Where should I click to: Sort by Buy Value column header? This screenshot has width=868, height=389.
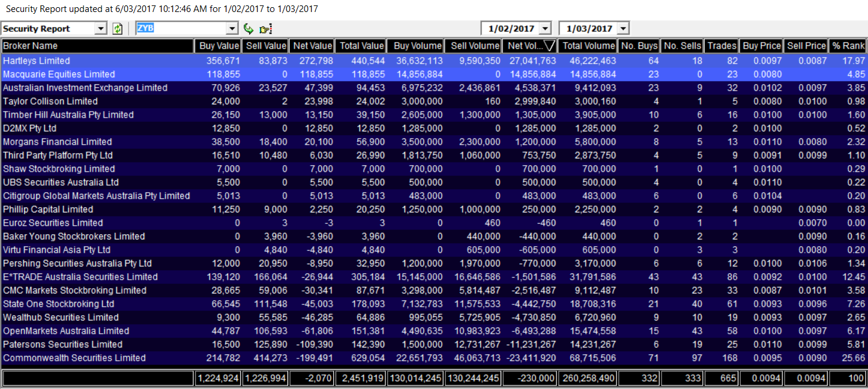(x=219, y=46)
